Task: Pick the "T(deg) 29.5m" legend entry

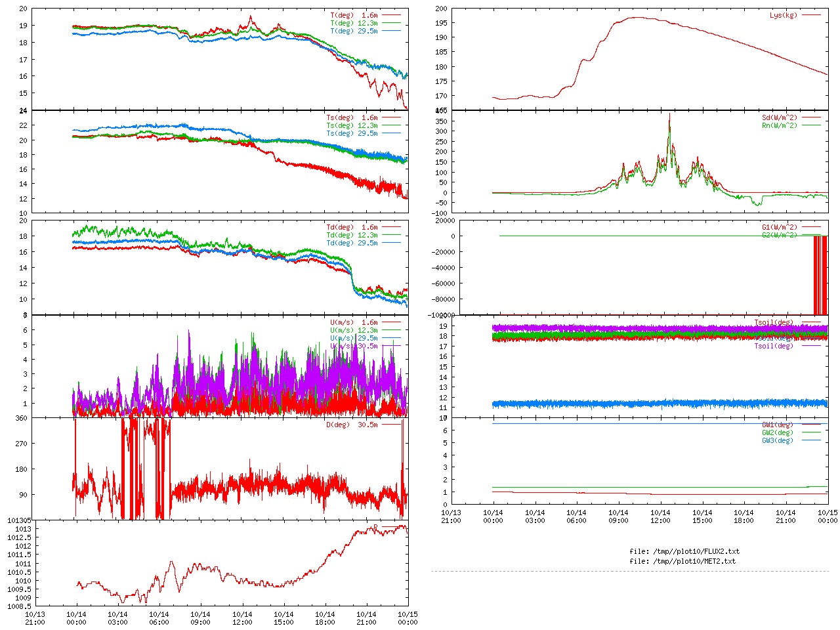Action: 354,31
